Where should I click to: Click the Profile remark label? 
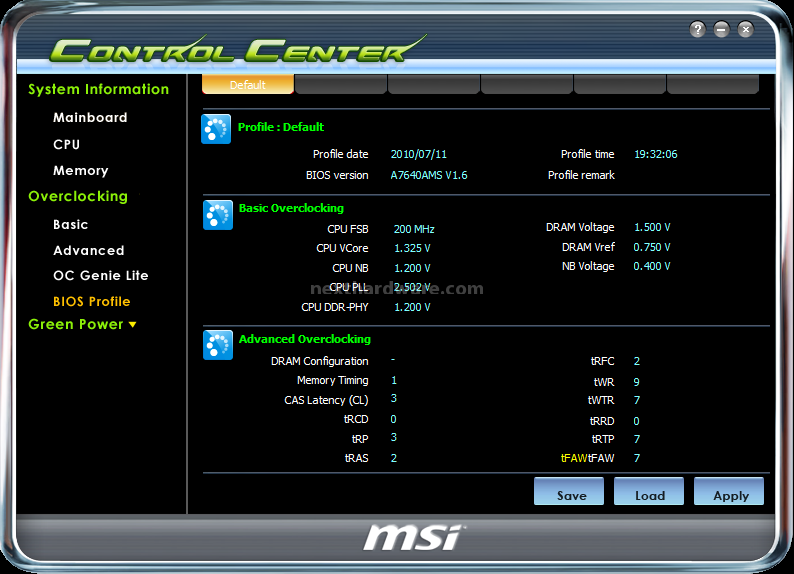point(581,175)
